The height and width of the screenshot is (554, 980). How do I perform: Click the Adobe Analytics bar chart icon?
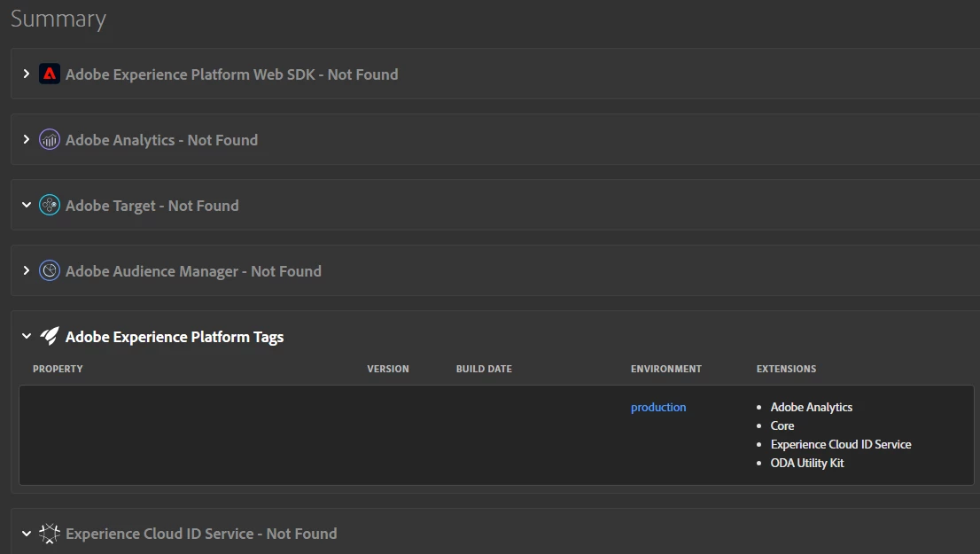pos(50,139)
